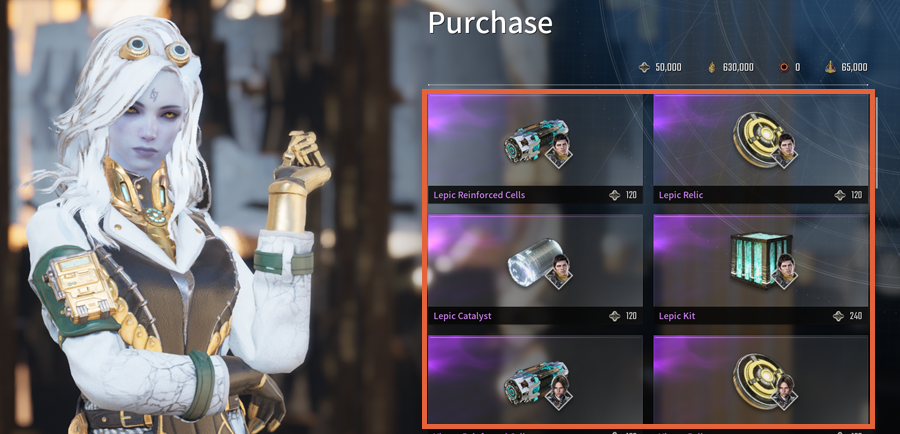This screenshot has width=900, height=434.
Task: Click the Lepic Reinforced Cells price 120
Action: [631, 195]
